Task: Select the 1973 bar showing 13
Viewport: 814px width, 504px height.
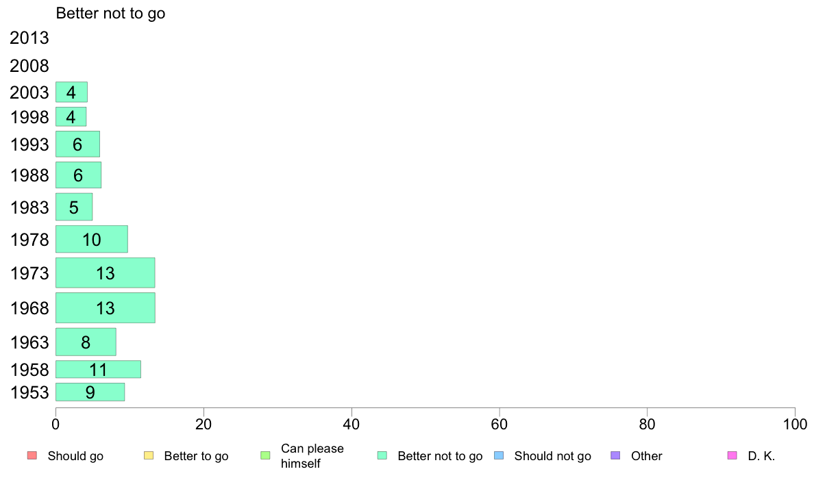Action: tap(106, 273)
